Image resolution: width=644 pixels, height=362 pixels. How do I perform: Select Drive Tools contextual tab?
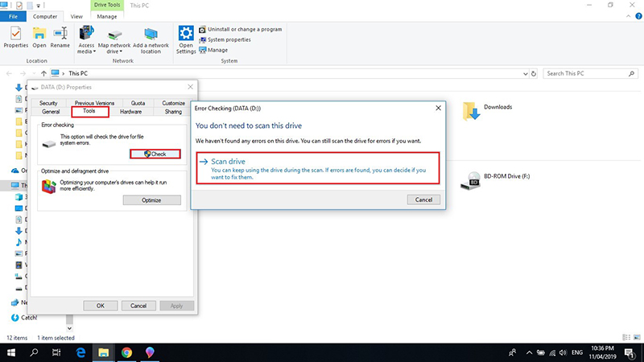(x=107, y=5)
